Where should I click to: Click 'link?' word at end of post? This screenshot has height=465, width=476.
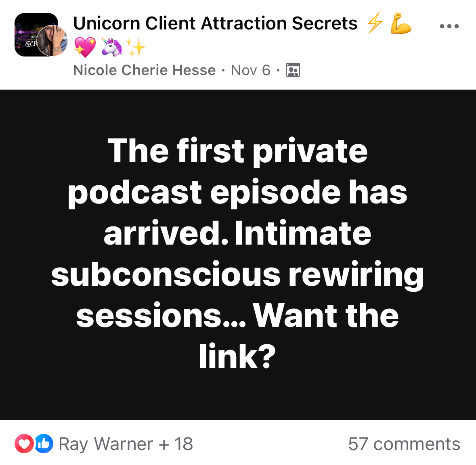click(237, 356)
